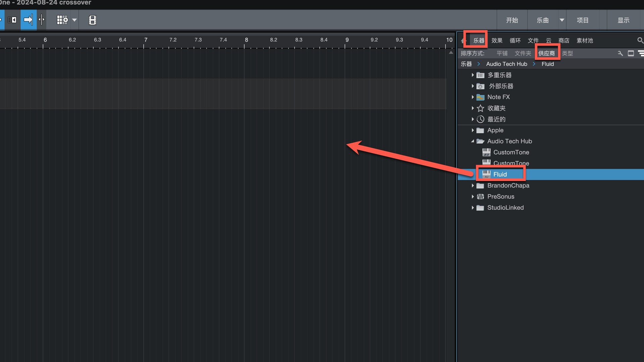Expand the 多重乐器 folder triangle
644x362 pixels.
tap(473, 75)
